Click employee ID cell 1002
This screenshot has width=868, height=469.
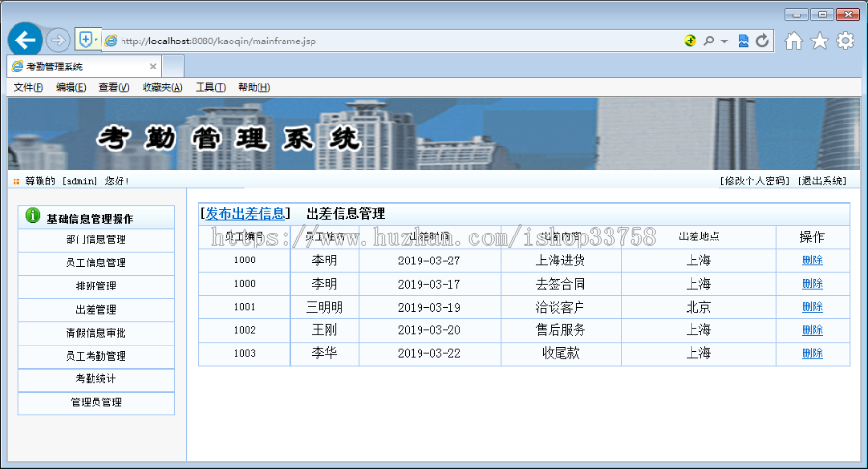(x=245, y=330)
